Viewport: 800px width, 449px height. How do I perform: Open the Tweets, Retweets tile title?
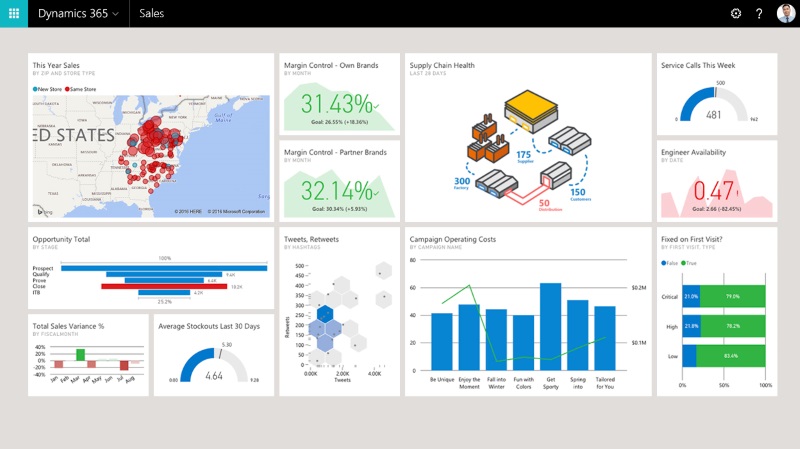311,239
